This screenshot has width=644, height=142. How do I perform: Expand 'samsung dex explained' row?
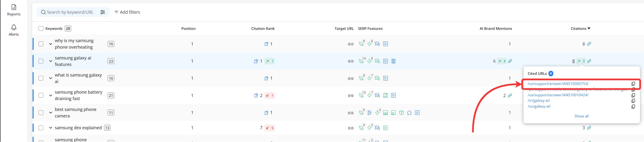point(51,128)
